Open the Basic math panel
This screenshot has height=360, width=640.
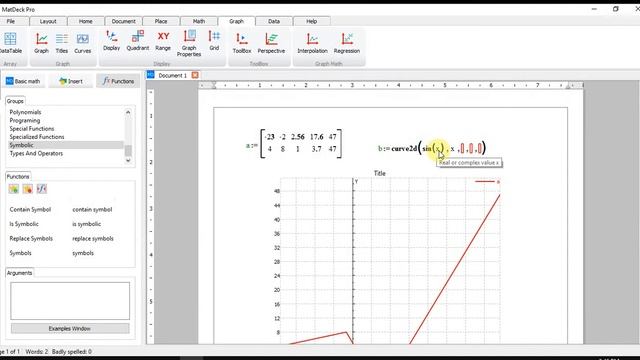pos(23,81)
